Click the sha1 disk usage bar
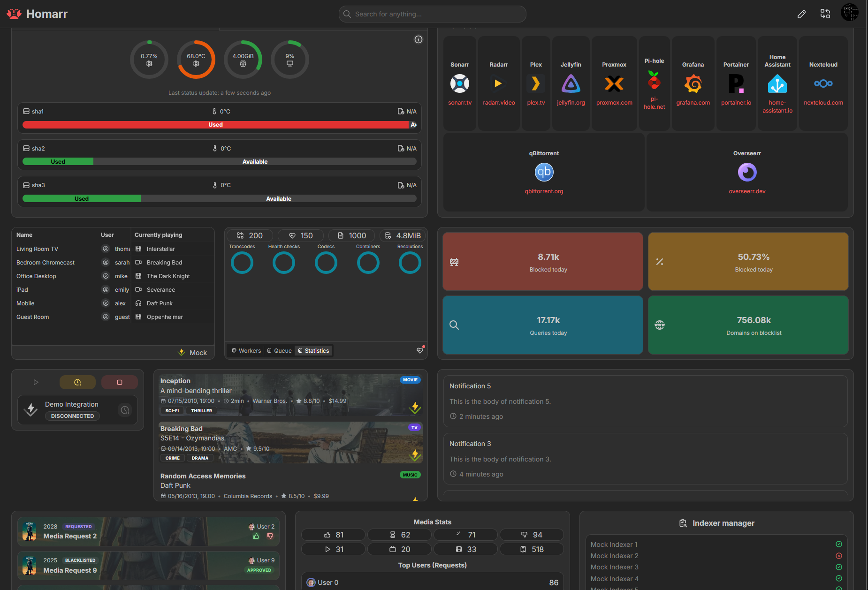The height and width of the screenshot is (590, 868). pyautogui.click(x=220, y=125)
